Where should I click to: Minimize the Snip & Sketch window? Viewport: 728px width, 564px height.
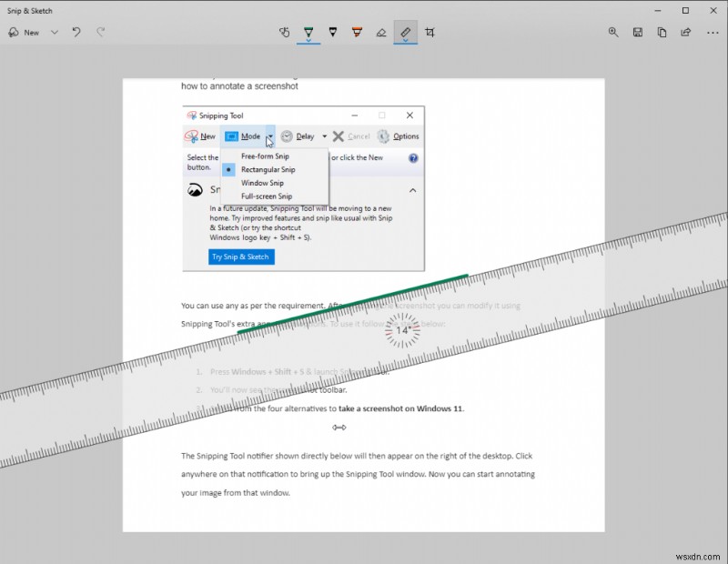click(658, 10)
